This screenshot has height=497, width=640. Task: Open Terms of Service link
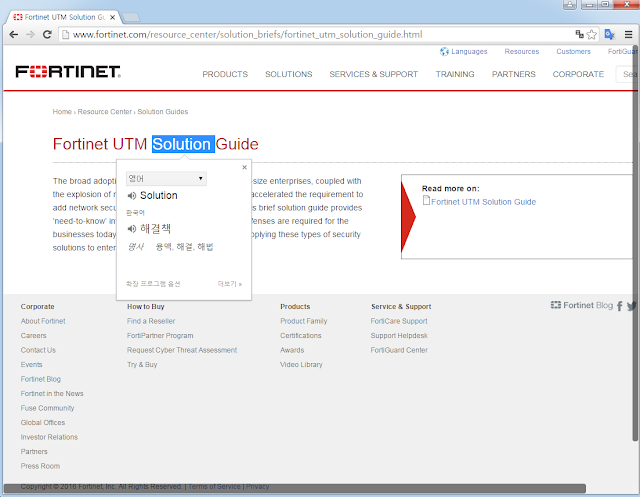click(214, 486)
